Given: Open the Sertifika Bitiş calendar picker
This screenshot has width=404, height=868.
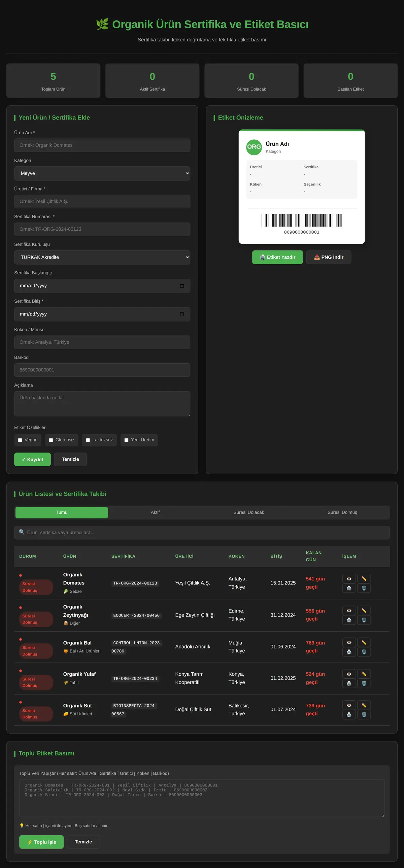Looking at the screenshot, I should [182, 314].
